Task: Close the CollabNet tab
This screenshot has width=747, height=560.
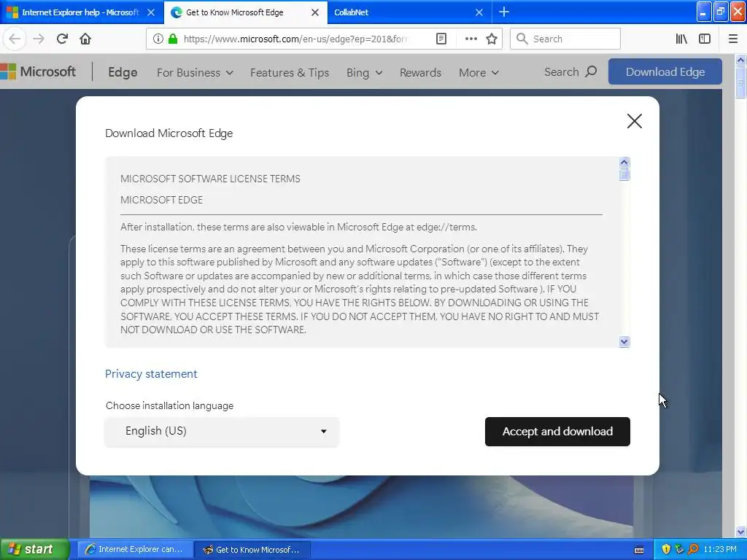Action: pos(479,12)
